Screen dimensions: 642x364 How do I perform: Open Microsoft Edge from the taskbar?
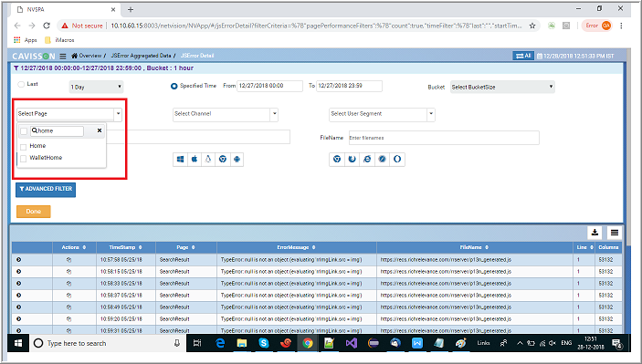(220, 343)
